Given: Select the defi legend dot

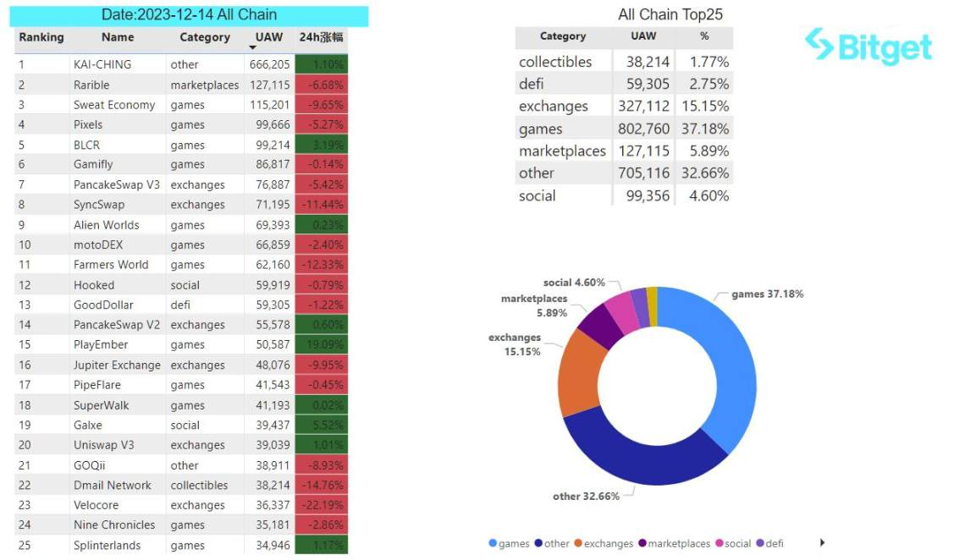Looking at the screenshot, I should click(760, 543).
